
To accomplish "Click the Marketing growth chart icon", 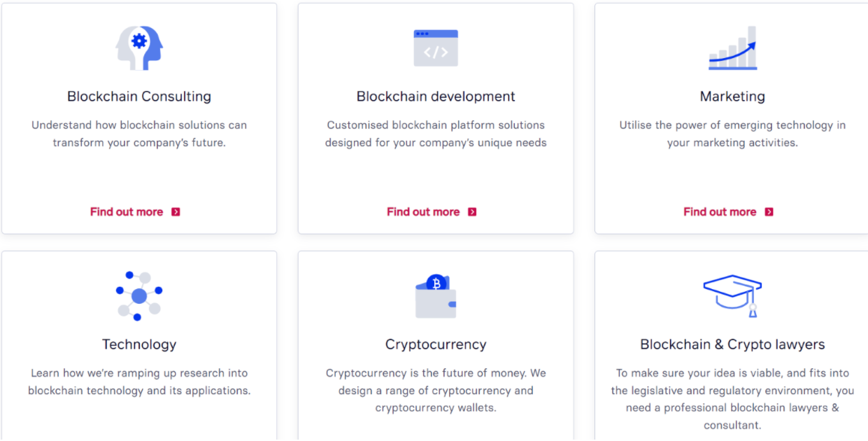I will (732, 48).
